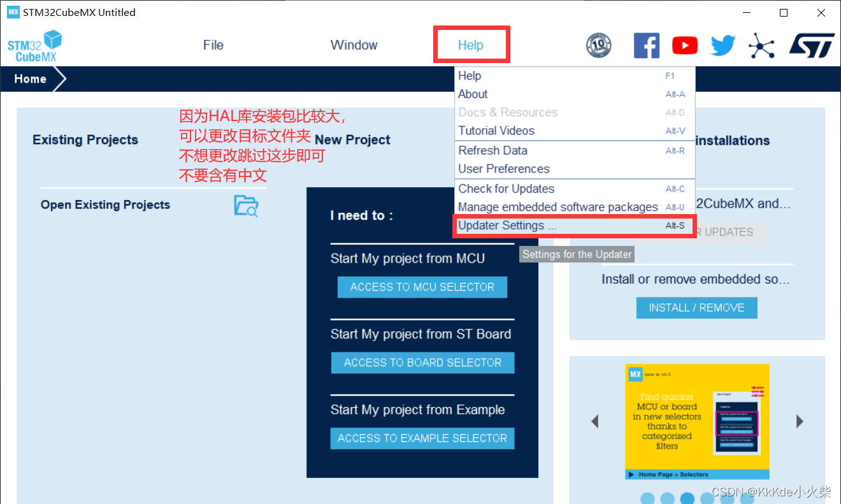This screenshot has height=504, width=841.
Task: Click the STM32CubeMX logo
Action: click(35, 46)
